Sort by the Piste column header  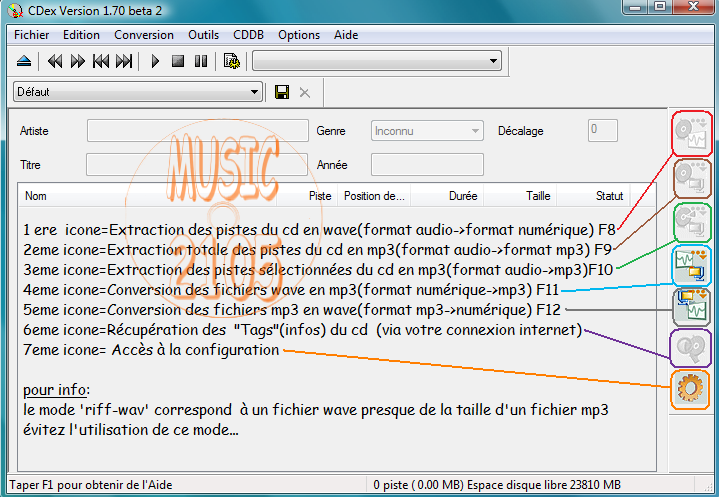click(307, 196)
